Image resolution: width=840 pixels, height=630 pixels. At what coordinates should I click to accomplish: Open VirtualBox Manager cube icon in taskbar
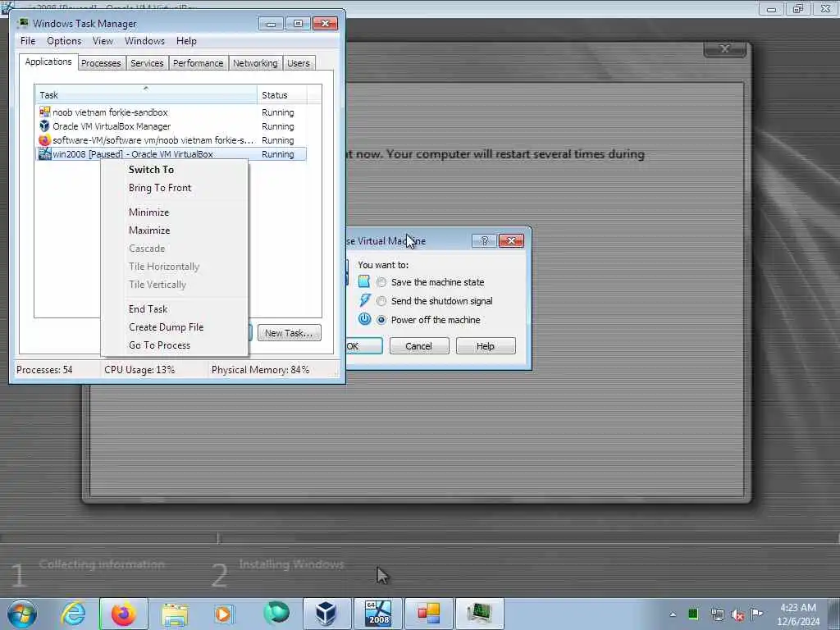(326, 614)
